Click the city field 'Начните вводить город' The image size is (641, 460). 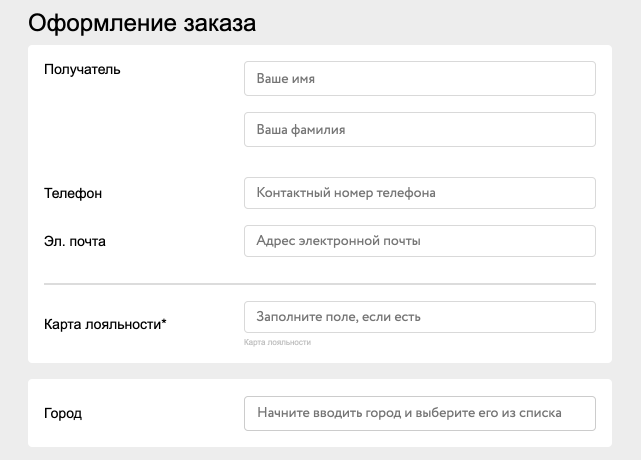click(420, 413)
